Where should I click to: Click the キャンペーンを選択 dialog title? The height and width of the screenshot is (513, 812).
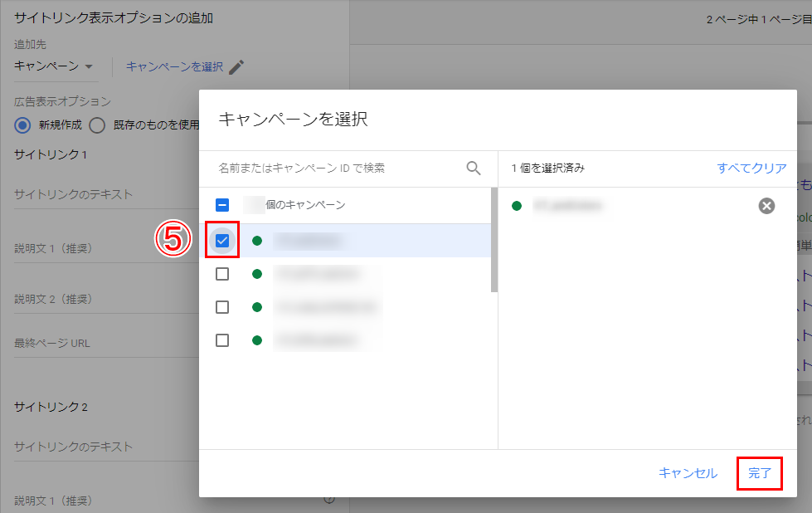(x=293, y=120)
